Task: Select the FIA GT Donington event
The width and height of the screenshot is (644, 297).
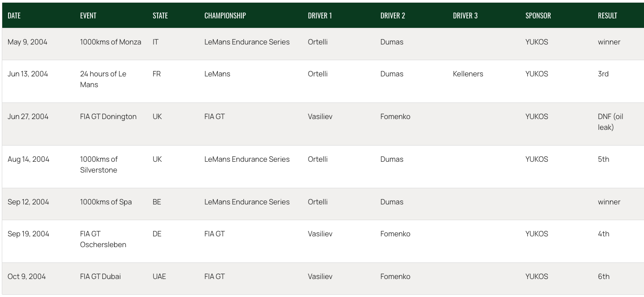Action: 108,116
